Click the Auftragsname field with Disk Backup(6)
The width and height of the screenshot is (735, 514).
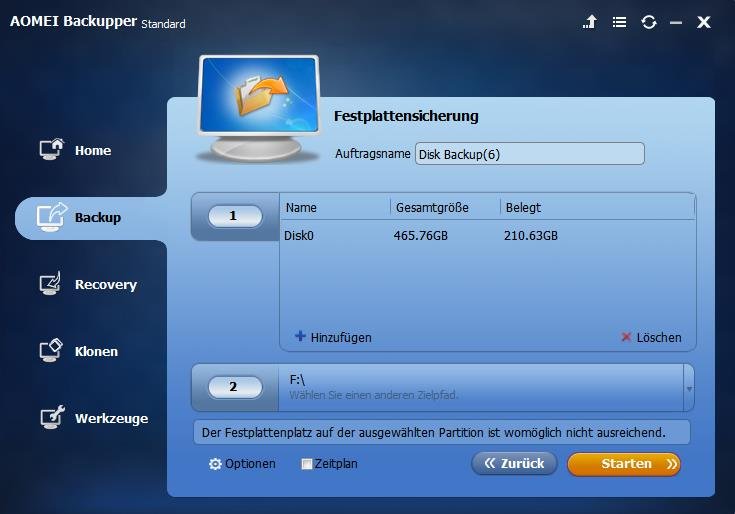[x=530, y=154]
